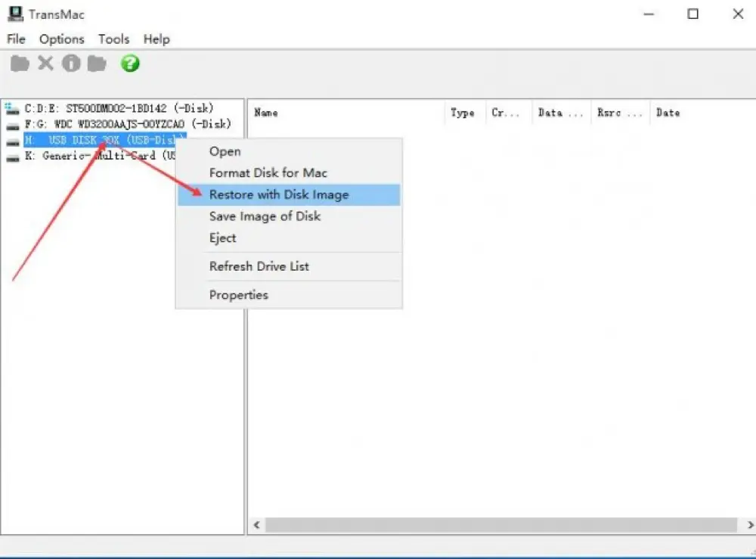The width and height of the screenshot is (756, 559).
Task: Select Save Image of Disk
Action: [289, 216]
